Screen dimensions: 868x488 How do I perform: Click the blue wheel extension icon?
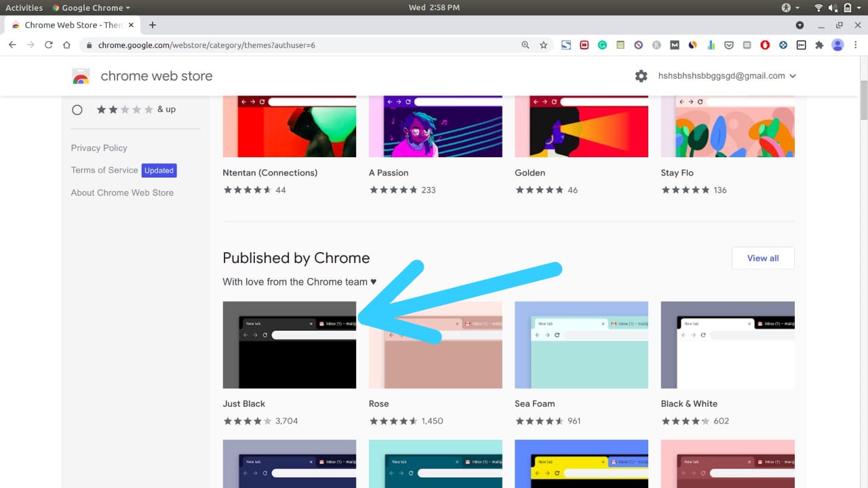click(x=783, y=45)
